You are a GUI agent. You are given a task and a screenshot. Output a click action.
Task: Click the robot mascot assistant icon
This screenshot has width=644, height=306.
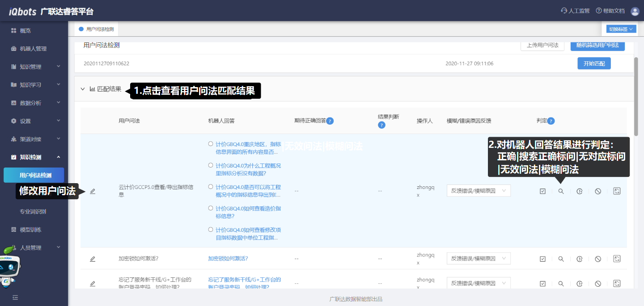tap(10, 266)
